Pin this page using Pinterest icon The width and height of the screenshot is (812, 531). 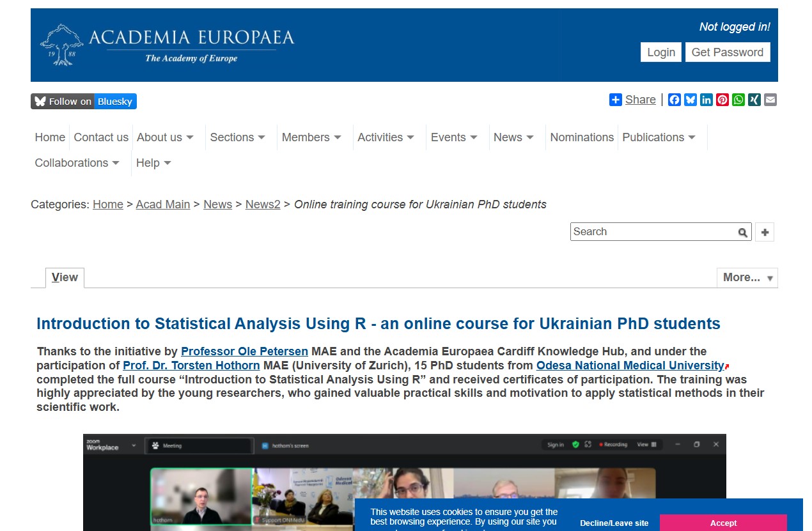pyautogui.click(x=722, y=100)
